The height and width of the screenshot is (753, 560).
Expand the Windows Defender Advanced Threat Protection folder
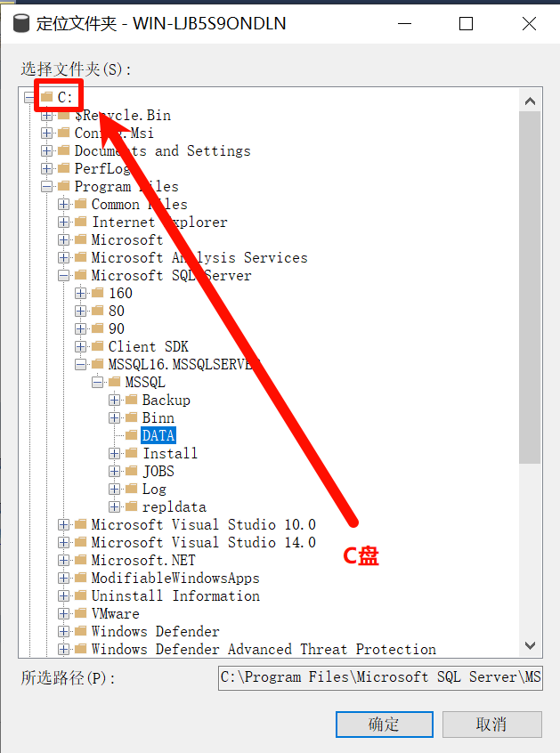pyautogui.click(x=63, y=649)
